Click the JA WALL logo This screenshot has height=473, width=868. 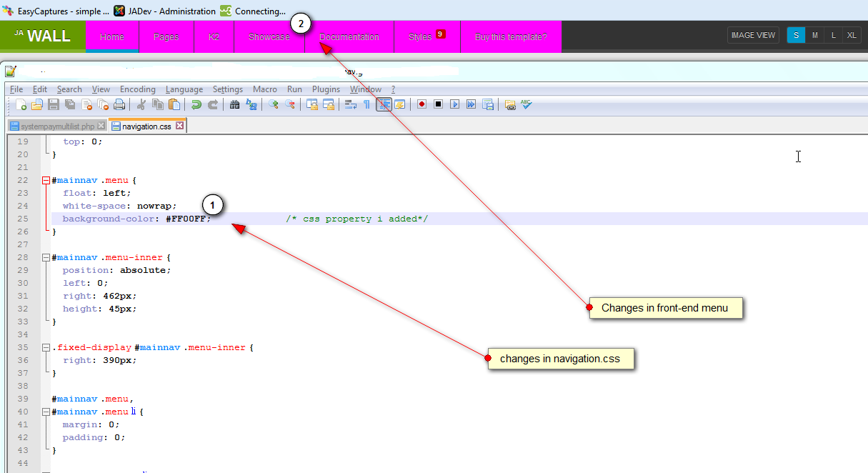click(43, 36)
